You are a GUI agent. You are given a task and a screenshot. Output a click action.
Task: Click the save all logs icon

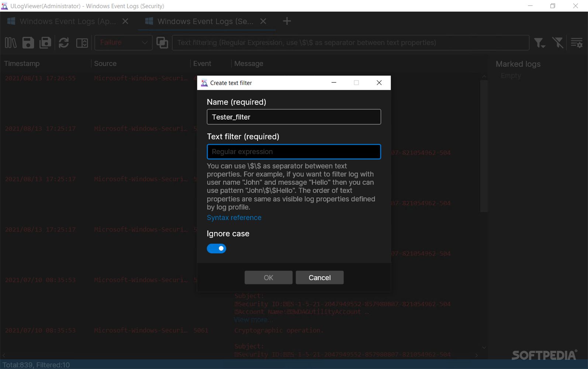pyautogui.click(x=45, y=43)
